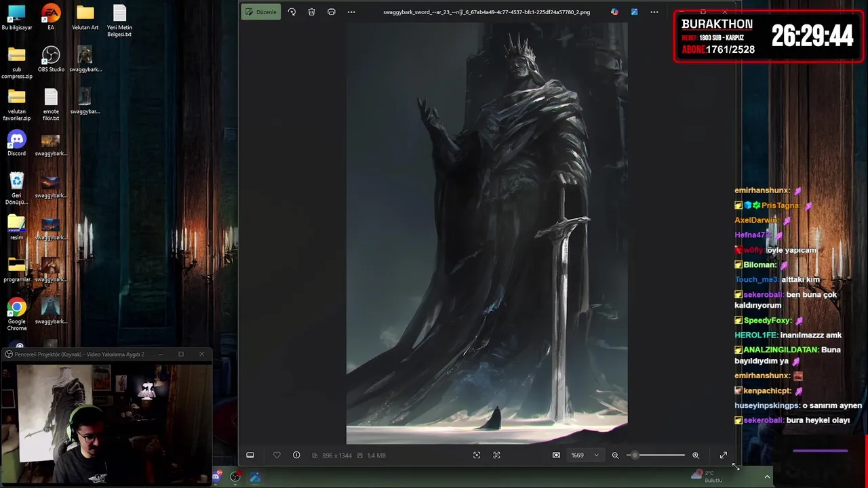This screenshot has width=868, height=488.
Task: Open the blue image editor app icon
Action: (634, 12)
